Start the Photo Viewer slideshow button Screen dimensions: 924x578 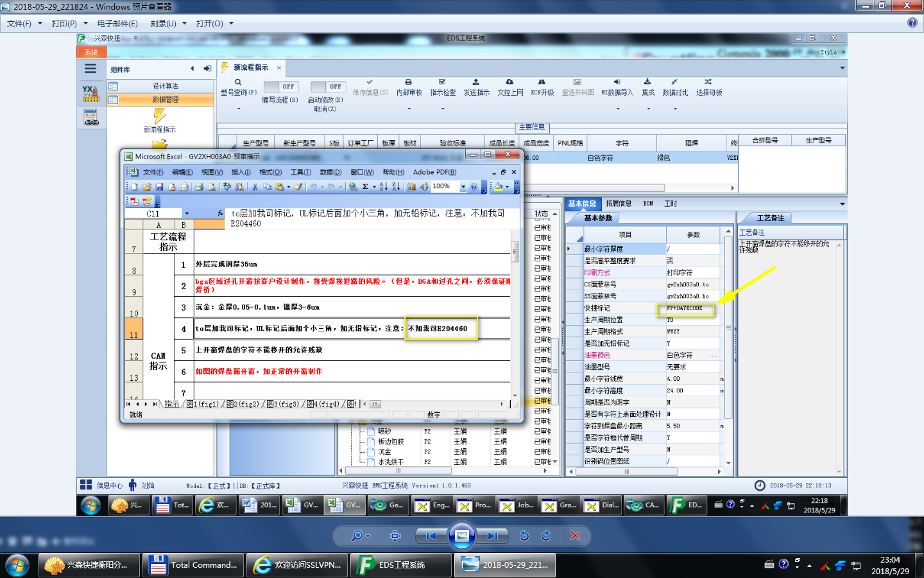click(462, 536)
